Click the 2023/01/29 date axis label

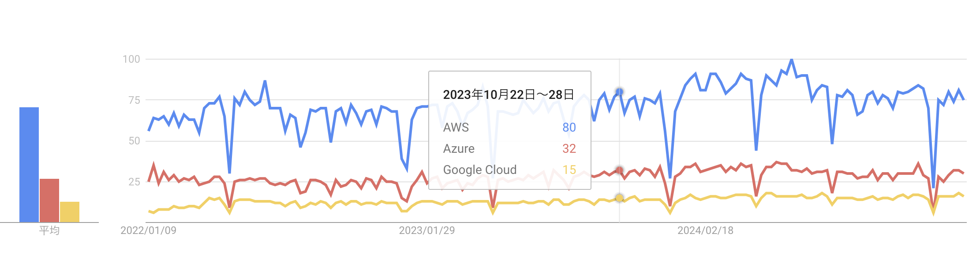(x=427, y=230)
